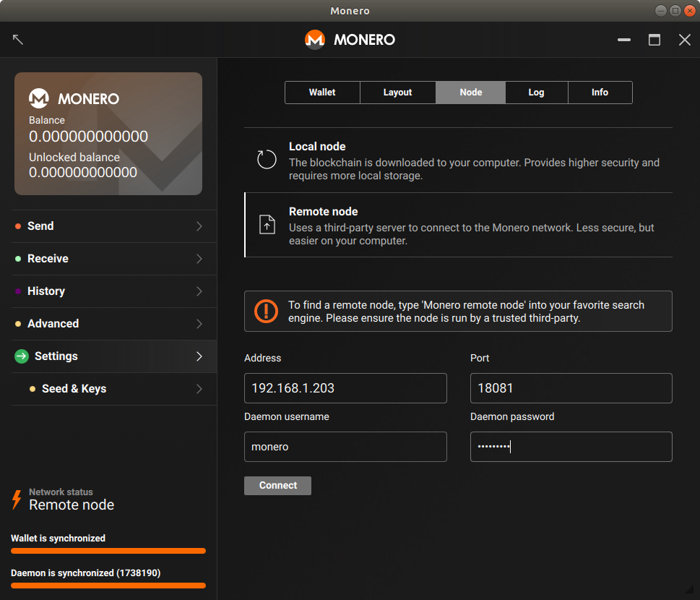Open the History page from sidebar

pos(114,291)
